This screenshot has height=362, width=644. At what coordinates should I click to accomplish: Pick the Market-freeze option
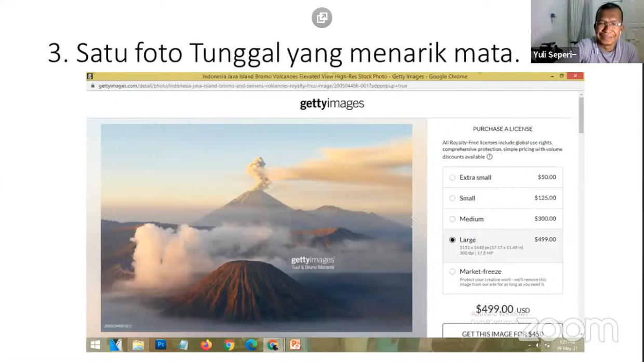[x=452, y=272]
